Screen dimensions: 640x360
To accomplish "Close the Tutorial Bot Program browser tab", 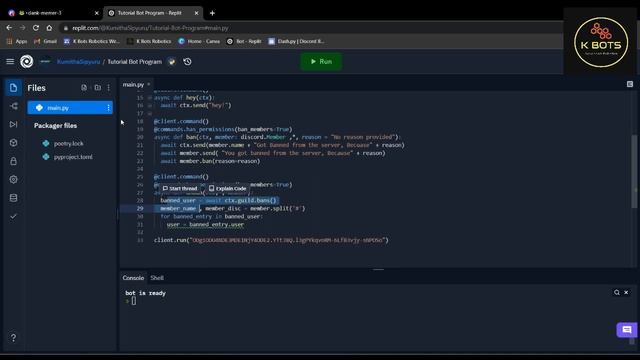I will pyautogui.click(x=196, y=13).
